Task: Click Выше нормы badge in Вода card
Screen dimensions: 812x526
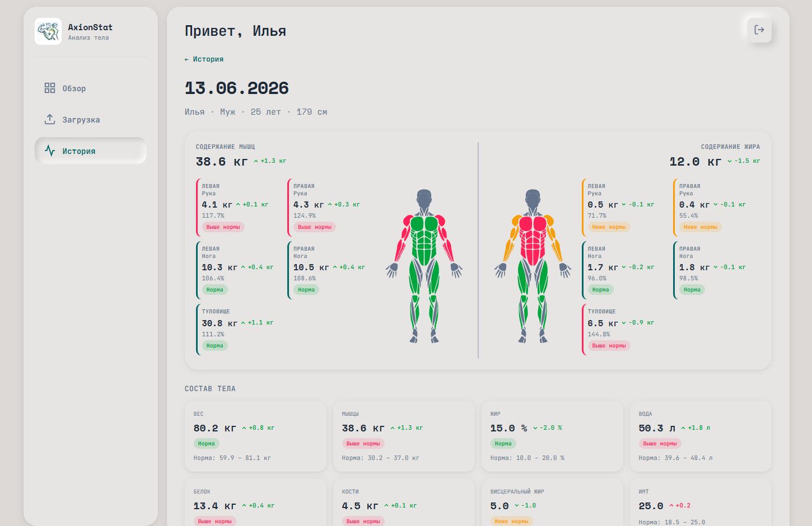Action: (660, 443)
